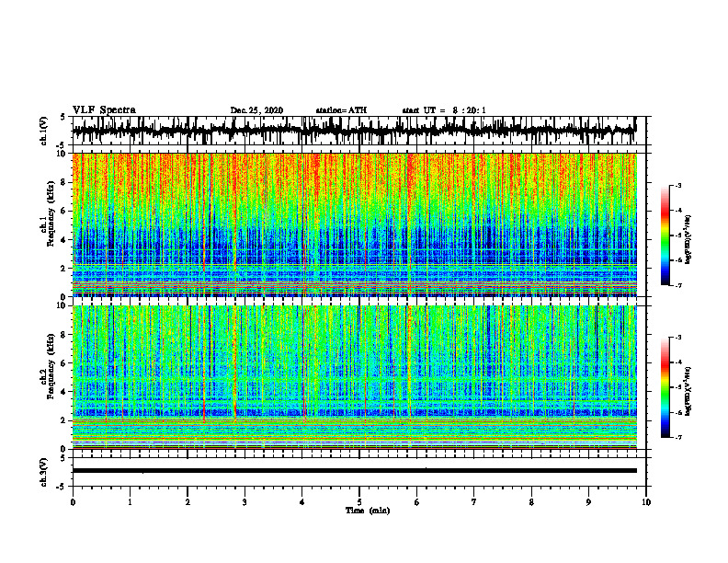The width and height of the screenshot is (728, 563).
Task: Click time axis tick label "9"
Action: click(x=588, y=502)
